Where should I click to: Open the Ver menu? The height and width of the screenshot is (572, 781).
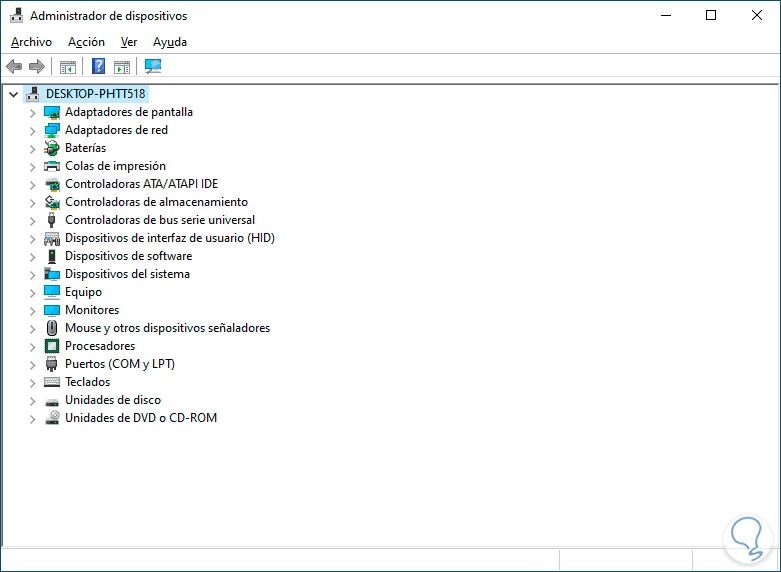coord(129,42)
